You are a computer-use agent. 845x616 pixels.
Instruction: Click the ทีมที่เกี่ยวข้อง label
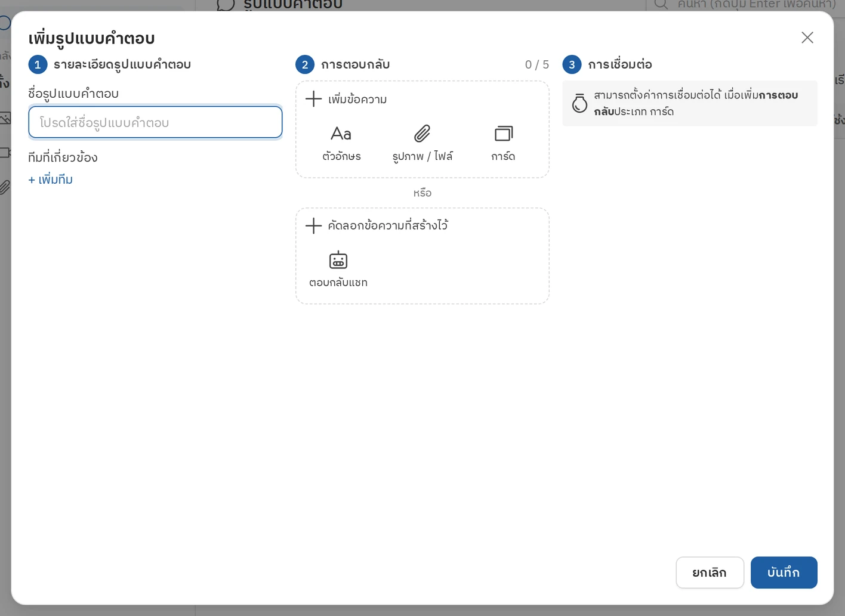pyautogui.click(x=63, y=157)
